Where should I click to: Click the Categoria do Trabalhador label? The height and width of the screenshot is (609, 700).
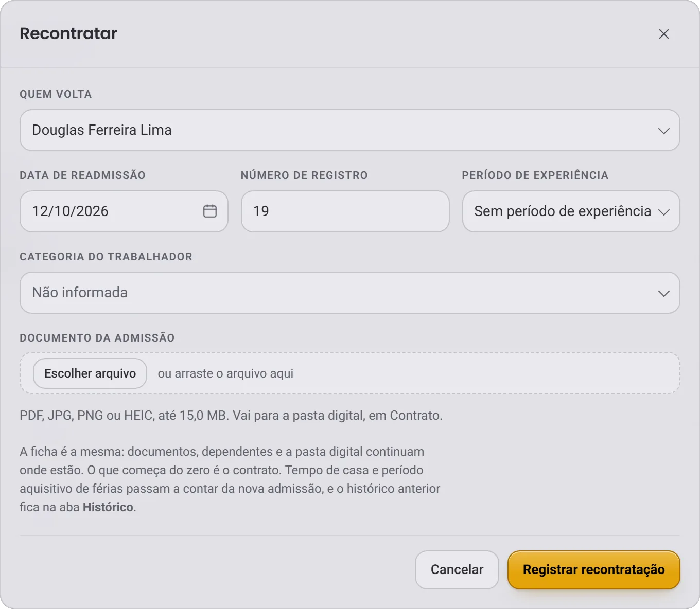[x=106, y=257]
